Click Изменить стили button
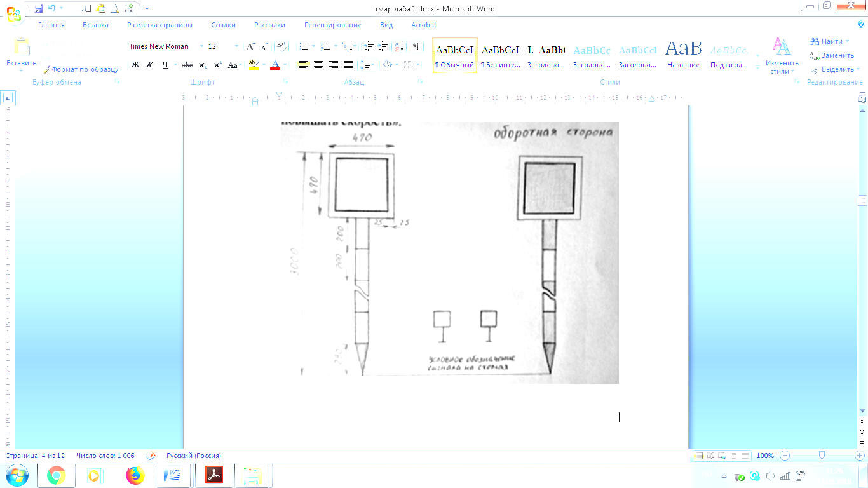 pyautogui.click(x=782, y=57)
